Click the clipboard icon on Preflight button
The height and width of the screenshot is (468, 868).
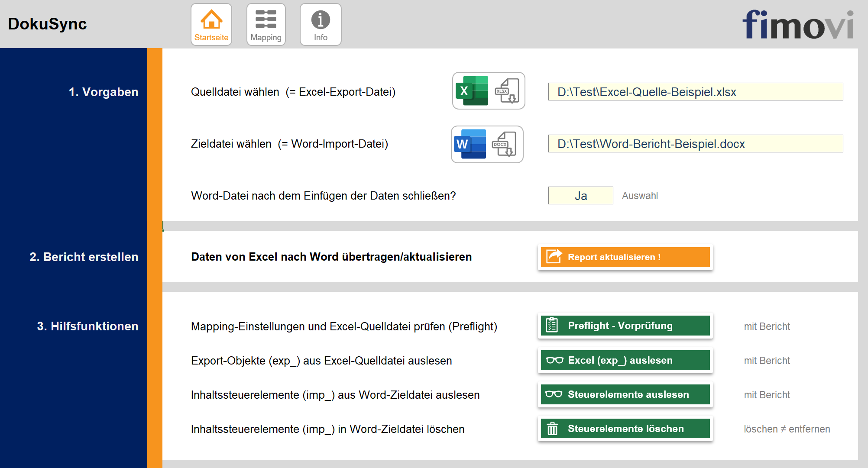click(552, 325)
